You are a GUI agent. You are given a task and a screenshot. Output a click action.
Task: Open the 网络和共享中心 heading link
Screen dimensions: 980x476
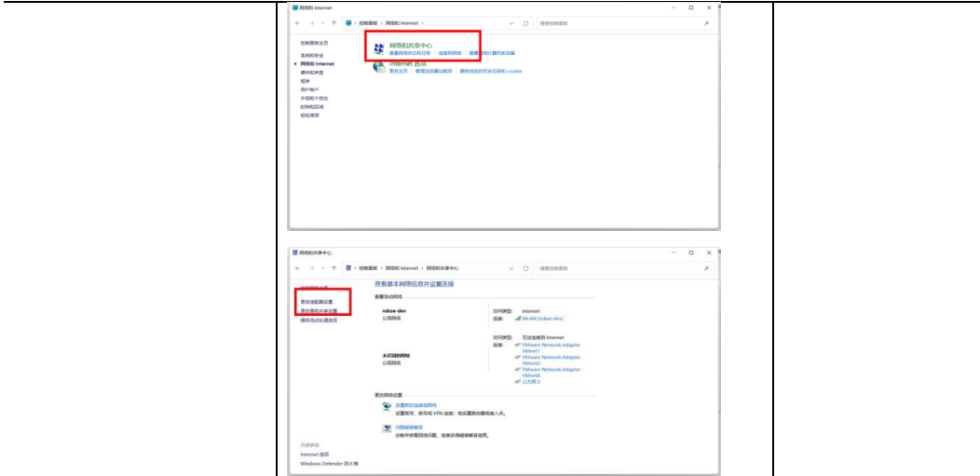pyautogui.click(x=411, y=46)
